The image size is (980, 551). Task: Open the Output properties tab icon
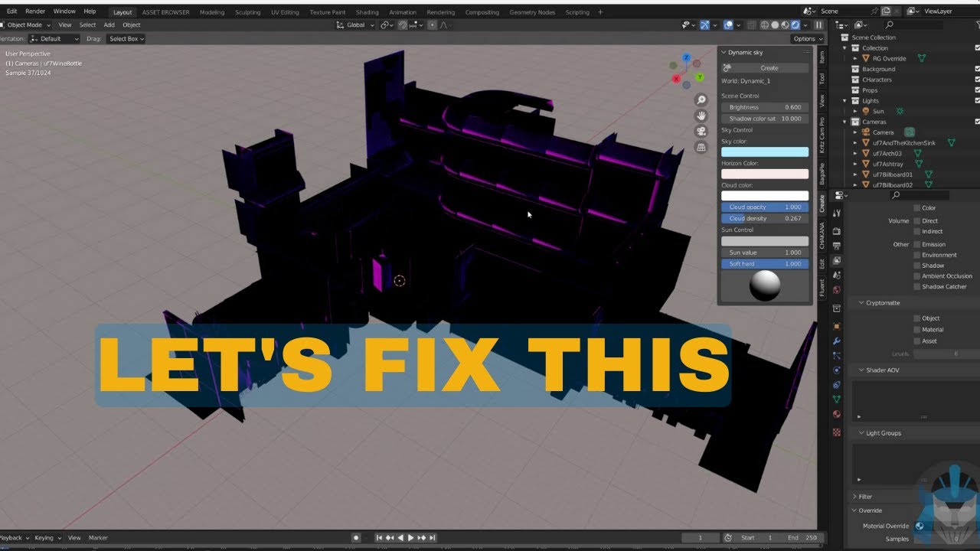pos(837,246)
